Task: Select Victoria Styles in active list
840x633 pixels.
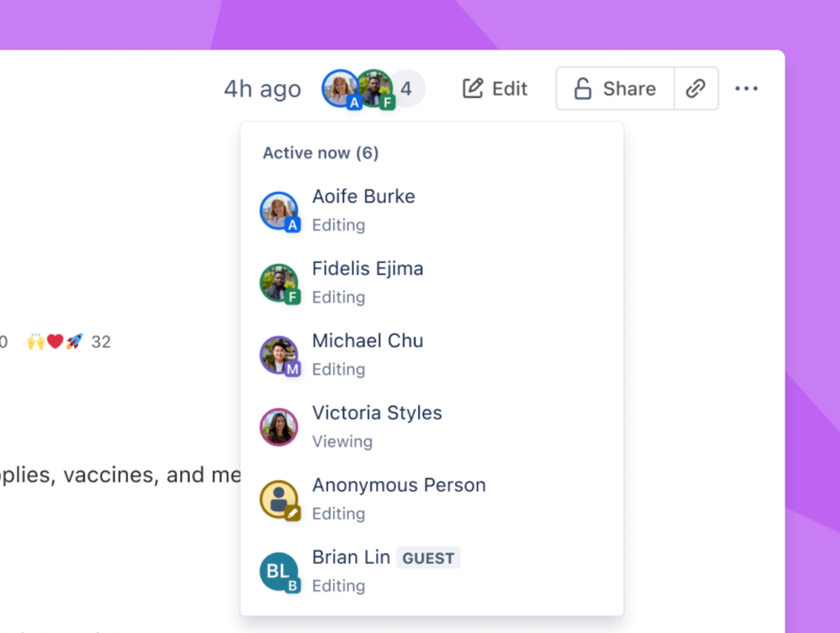Action: [x=432, y=427]
